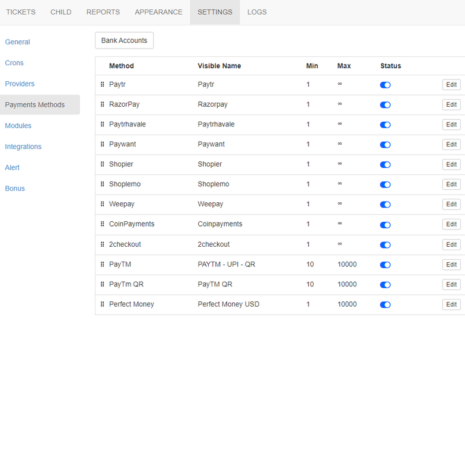Click drag handle icon for Weepay row
The height and width of the screenshot is (465, 465).
point(102,204)
